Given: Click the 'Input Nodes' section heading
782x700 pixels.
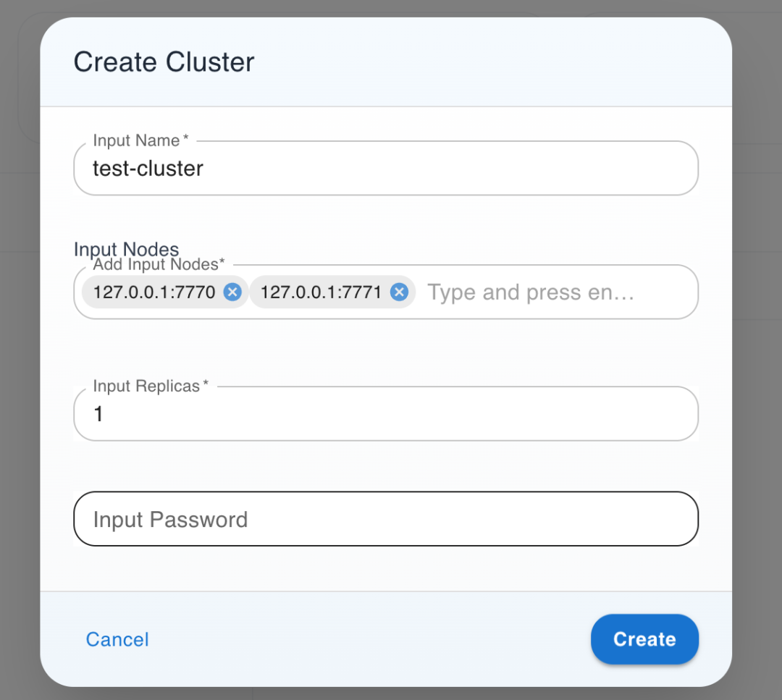Looking at the screenshot, I should (126, 248).
